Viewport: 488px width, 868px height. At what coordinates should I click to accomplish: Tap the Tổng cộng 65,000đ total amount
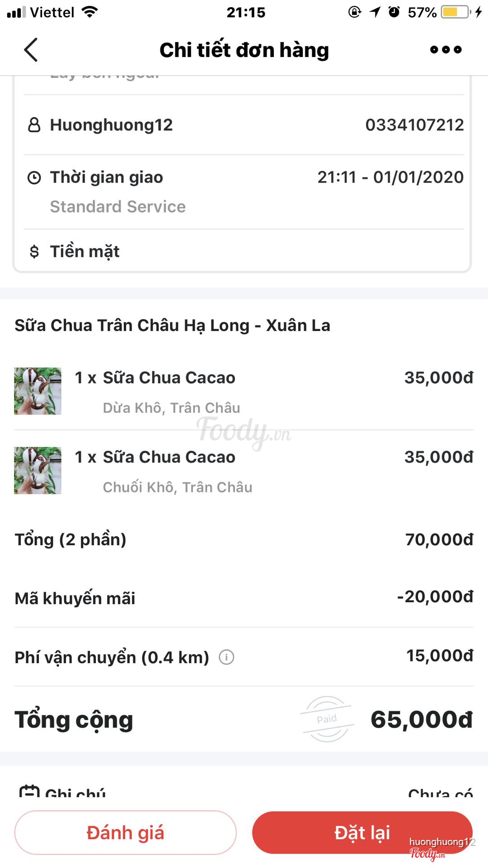421,720
